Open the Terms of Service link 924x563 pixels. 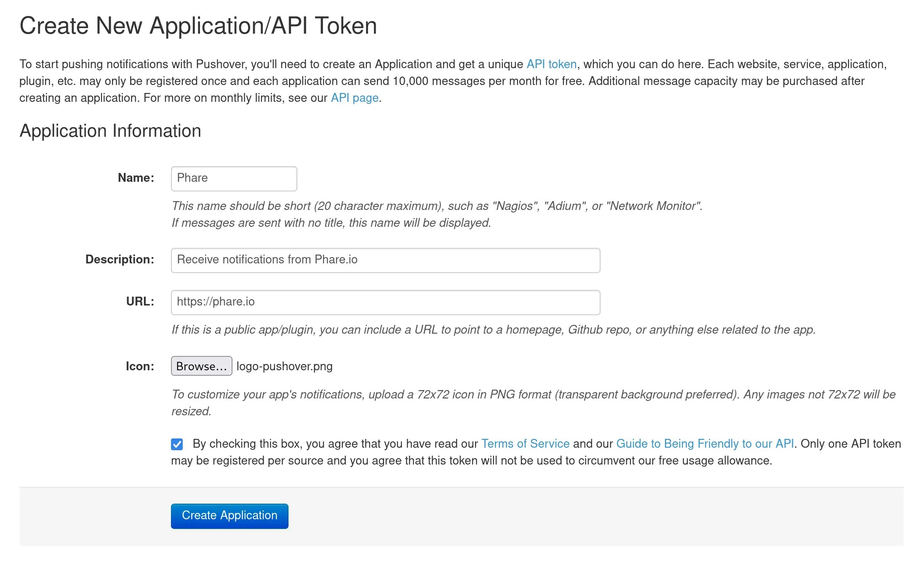click(x=525, y=443)
